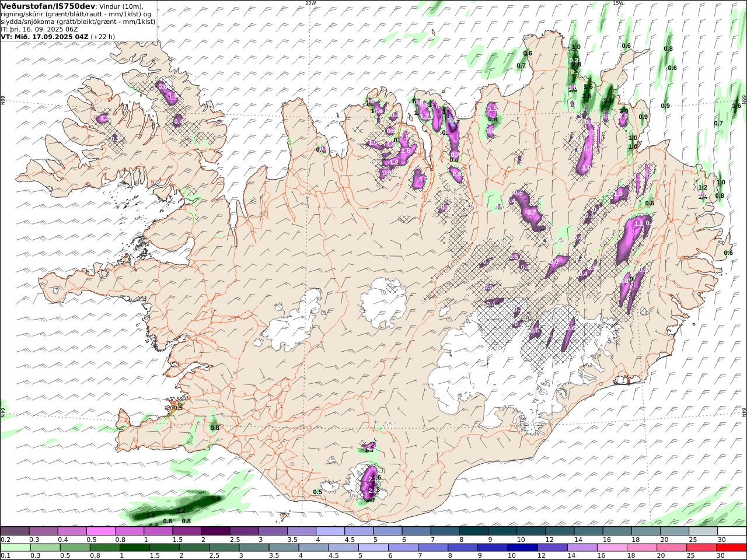Click the '64N' latitude label on the right edge
747x560 pixels.
click(744, 412)
